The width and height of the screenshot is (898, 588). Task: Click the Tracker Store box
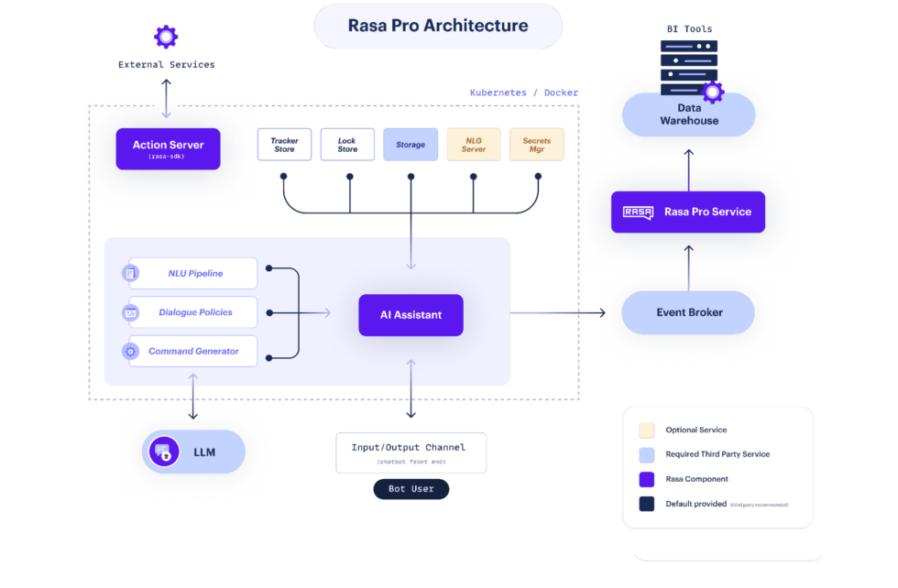click(x=285, y=145)
